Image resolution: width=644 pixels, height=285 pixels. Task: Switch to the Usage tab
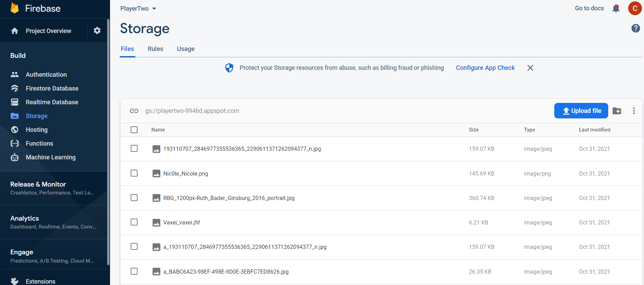click(x=186, y=49)
